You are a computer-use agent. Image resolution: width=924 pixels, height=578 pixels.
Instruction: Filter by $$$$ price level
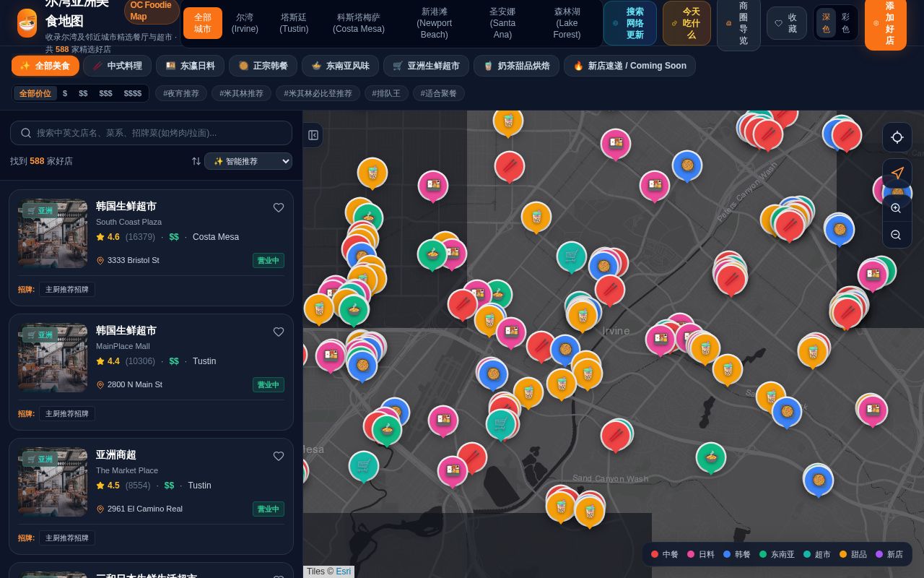click(133, 93)
